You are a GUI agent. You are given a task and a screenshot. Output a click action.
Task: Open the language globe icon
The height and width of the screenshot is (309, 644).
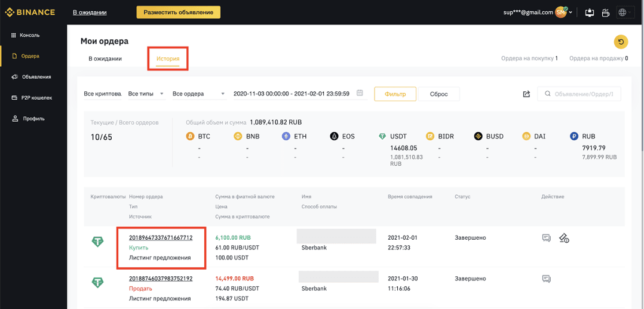(622, 13)
